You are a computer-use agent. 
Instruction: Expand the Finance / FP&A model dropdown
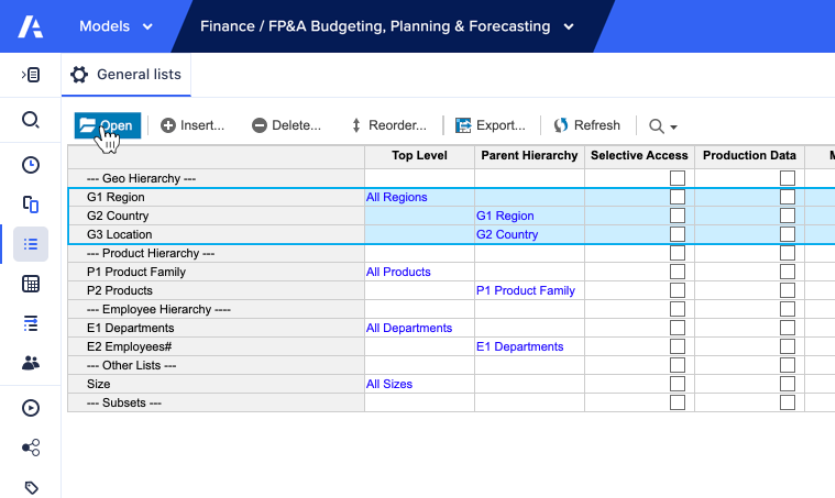569,27
